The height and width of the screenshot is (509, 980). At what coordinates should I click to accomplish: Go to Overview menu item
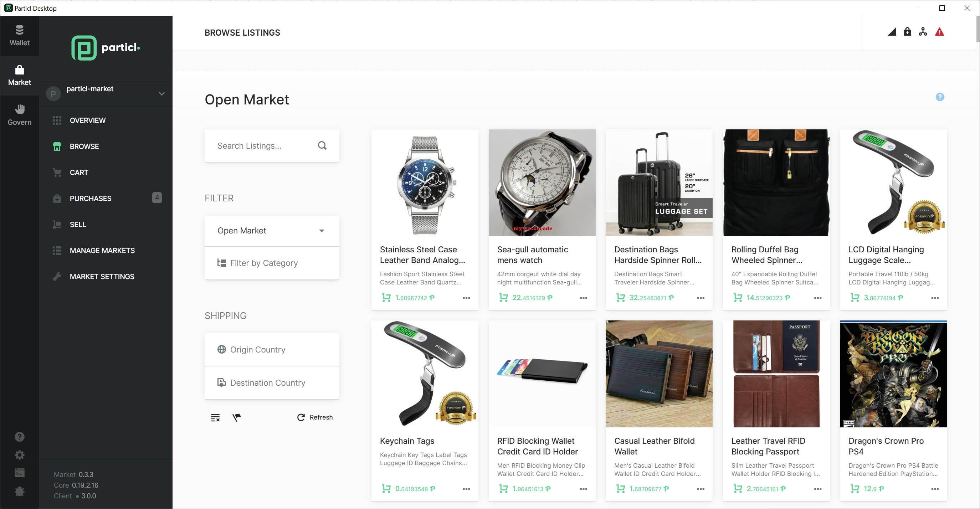point(106,120)
